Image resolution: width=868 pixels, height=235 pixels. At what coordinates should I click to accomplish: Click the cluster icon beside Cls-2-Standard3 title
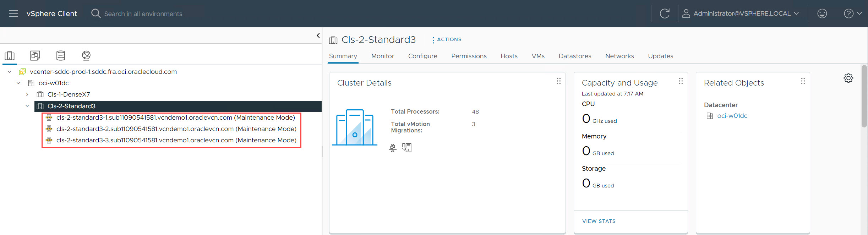click(x=333, y=40)
